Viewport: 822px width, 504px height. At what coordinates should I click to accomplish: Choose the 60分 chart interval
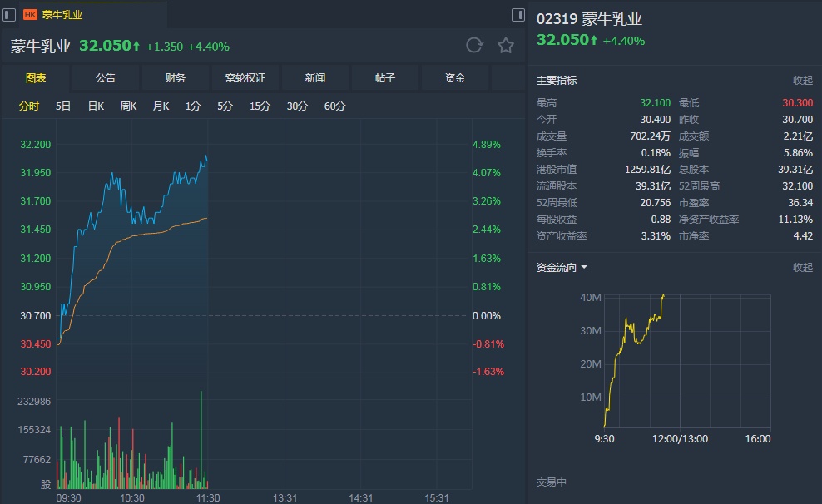coord(334,106)
